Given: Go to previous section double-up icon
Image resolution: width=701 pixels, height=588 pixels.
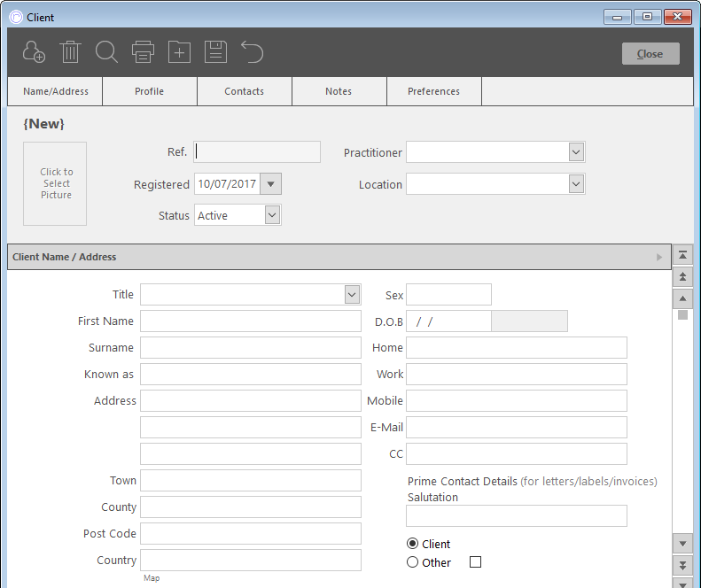Looking at the screenshot, I should [682, 276].
